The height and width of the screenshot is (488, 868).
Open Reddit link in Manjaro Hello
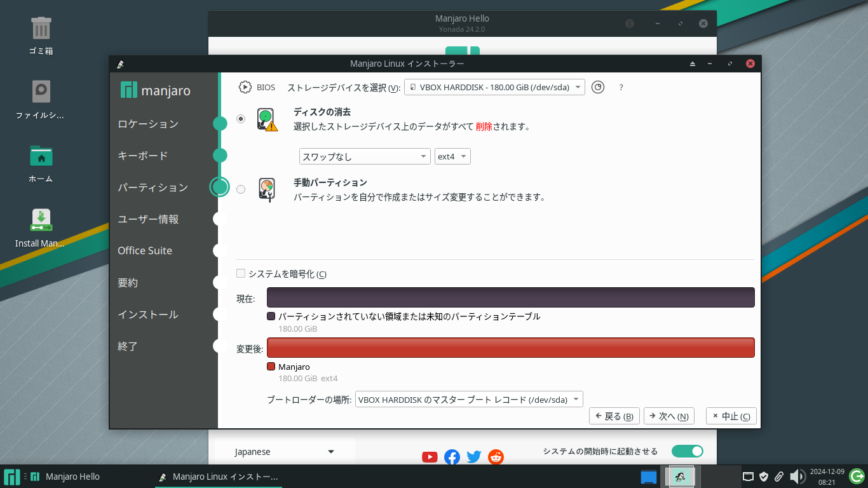(496, 457)
